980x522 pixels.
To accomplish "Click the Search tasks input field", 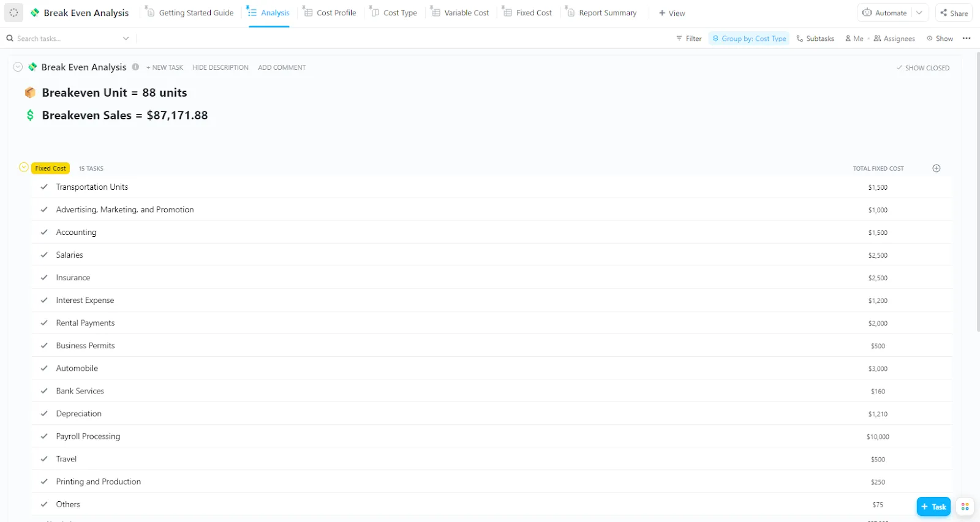I will [x=67, y=39].
